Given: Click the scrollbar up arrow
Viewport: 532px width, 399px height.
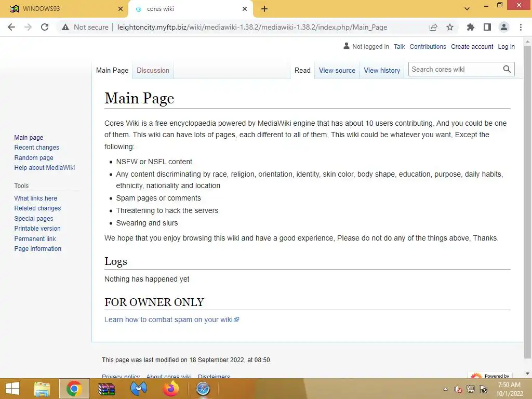Looking at the screenshot, I should coord(527,42).
